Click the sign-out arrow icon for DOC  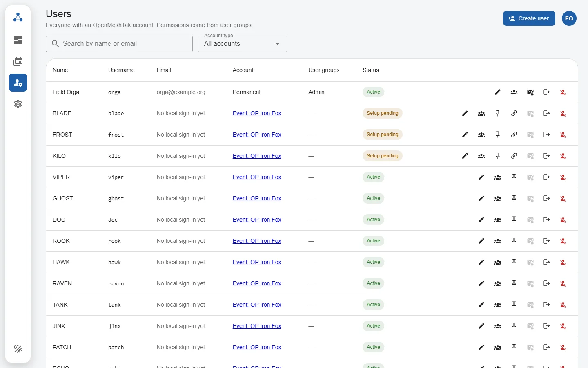[547, 220]
